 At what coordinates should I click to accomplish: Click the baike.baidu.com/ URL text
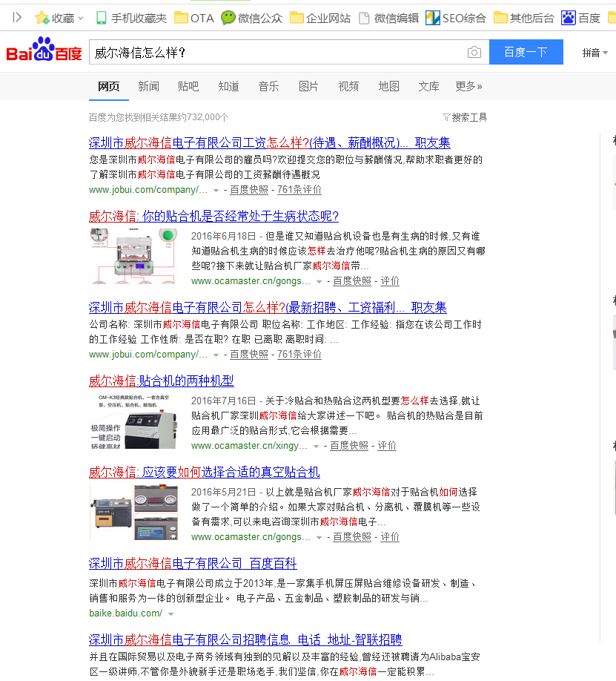[126, 613]
